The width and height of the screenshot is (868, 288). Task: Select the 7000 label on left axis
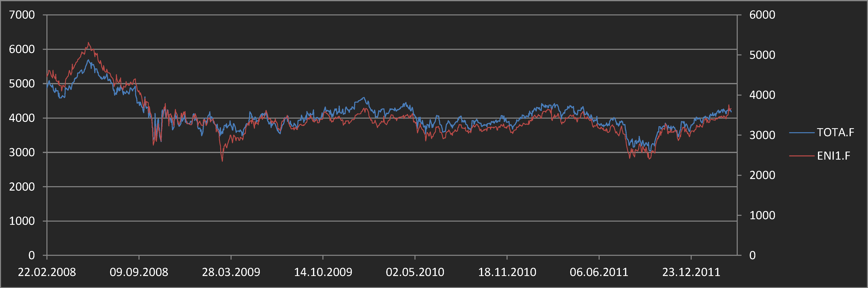tap(22, 15)
